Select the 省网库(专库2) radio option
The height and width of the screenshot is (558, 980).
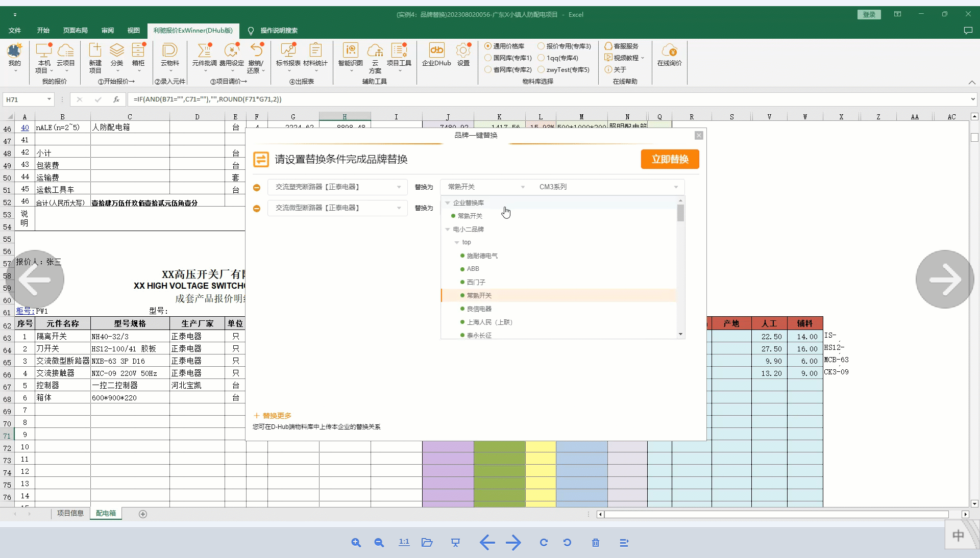coord(488,69)
